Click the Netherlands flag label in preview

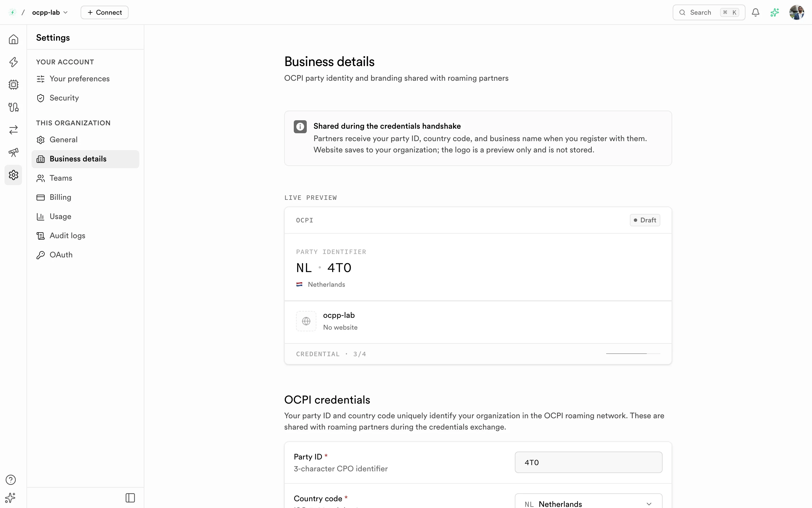coord(321,284)
